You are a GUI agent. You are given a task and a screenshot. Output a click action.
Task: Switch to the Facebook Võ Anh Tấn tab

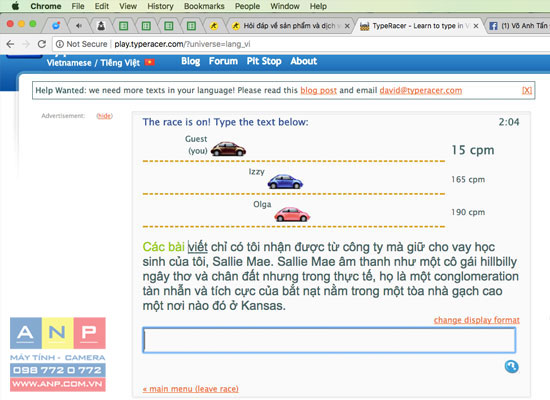click(x=518, y=26)
